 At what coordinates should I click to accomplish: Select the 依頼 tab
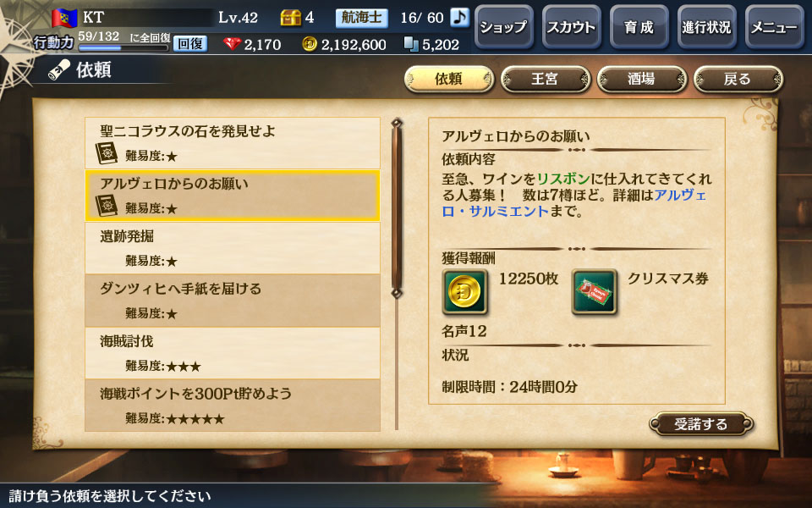[449, 79]
